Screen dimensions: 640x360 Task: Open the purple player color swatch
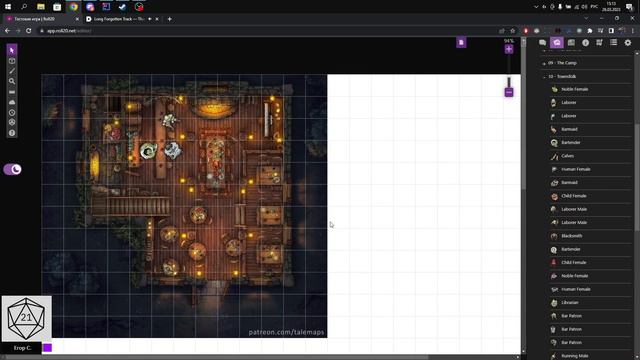[47, 348]
